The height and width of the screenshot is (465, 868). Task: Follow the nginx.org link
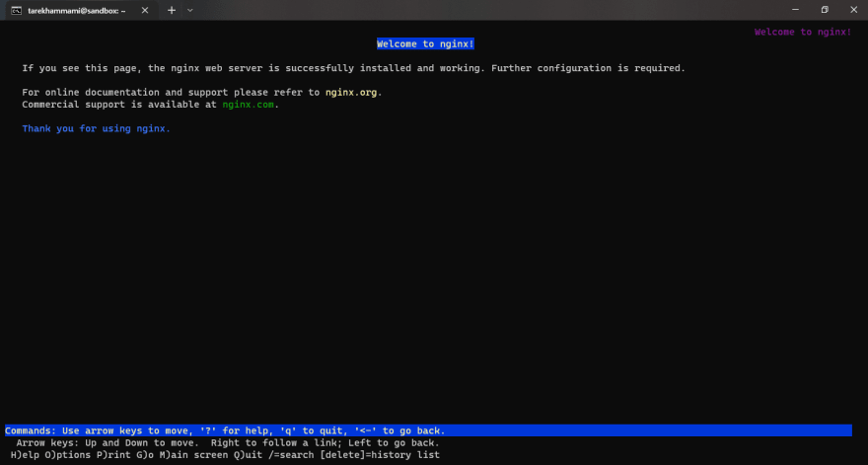[351, 93]
